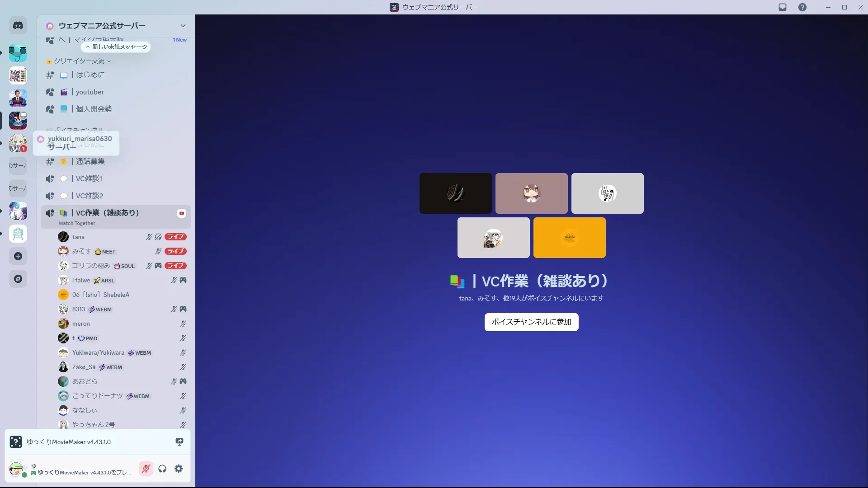This screenshot has height=488, width=868.
Task: Click the Help question mark icon
Action: pyautogui.click(x=802, y=7)
